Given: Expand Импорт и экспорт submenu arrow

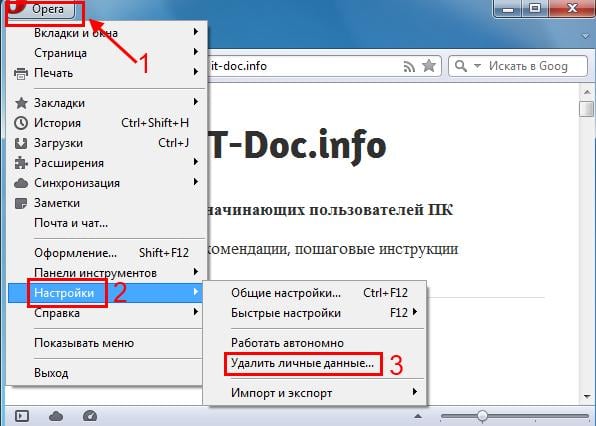Looking at the screenshot, I should pos(415,391).
